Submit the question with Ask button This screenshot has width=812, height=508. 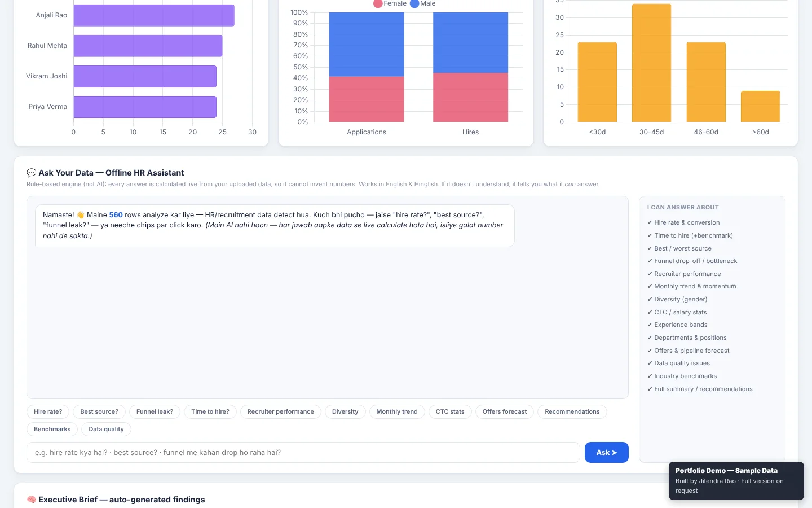tap(607, 452)
